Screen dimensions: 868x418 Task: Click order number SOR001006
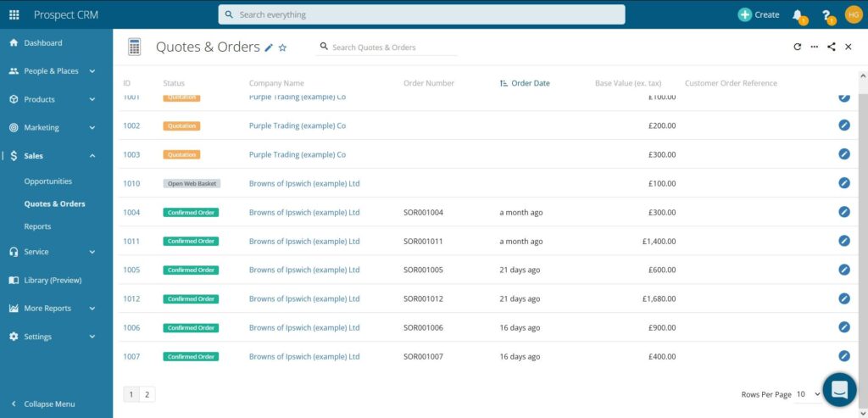424,328
